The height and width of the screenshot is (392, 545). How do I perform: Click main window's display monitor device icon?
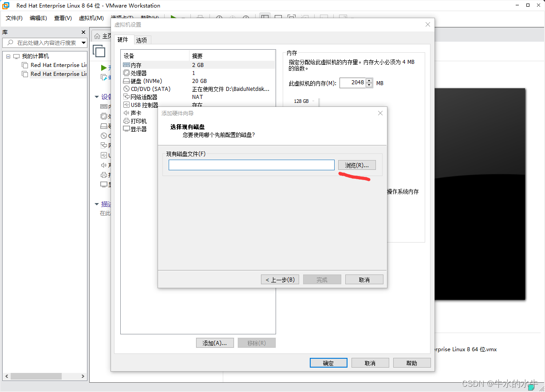(x=104, y=184)
